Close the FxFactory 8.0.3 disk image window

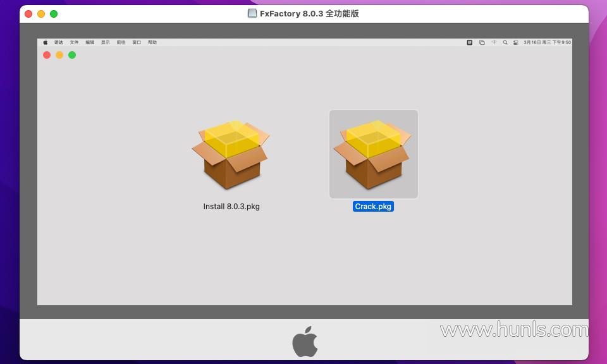28,14
